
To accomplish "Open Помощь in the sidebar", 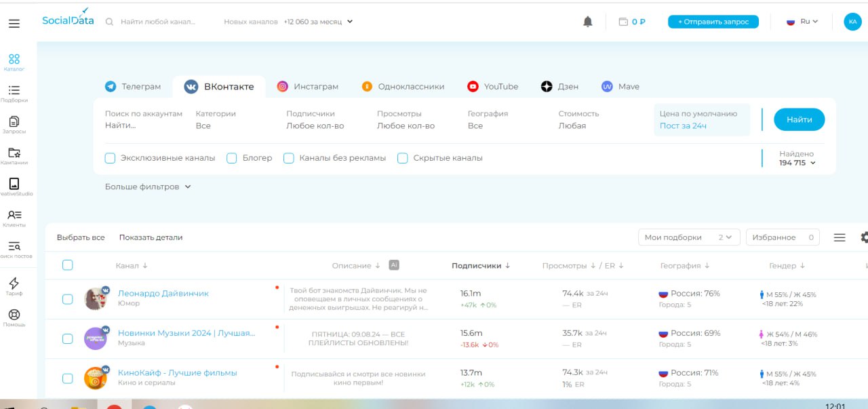I will 14,318.
